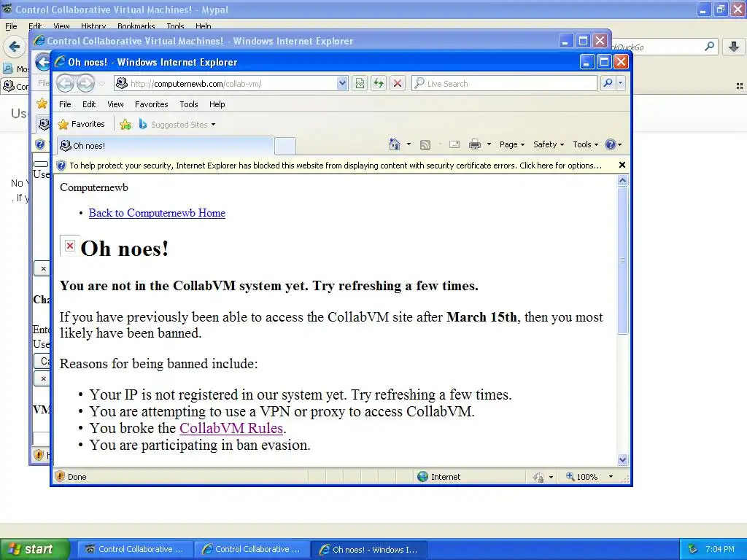Click the Windows Start button
This screenshot has height=560, width=747.
[34, 549]
